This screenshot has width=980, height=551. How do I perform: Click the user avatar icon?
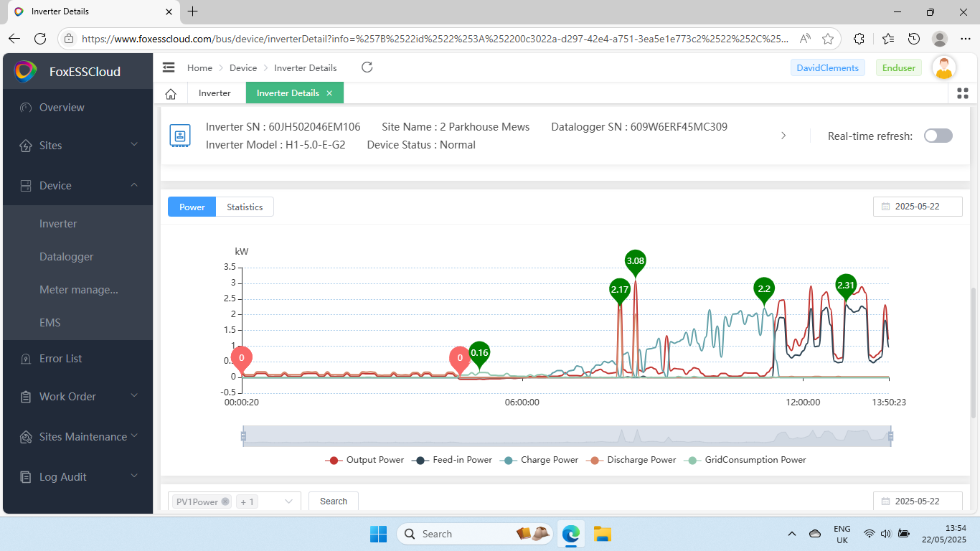(944, 68)
